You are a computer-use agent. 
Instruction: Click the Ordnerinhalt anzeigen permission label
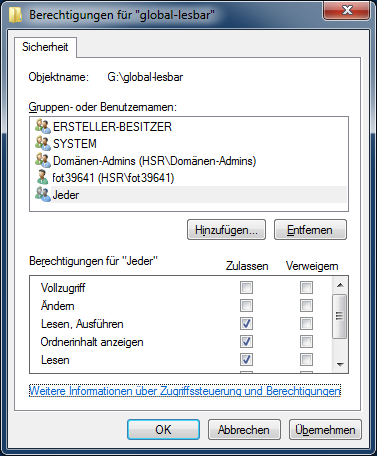92,342
